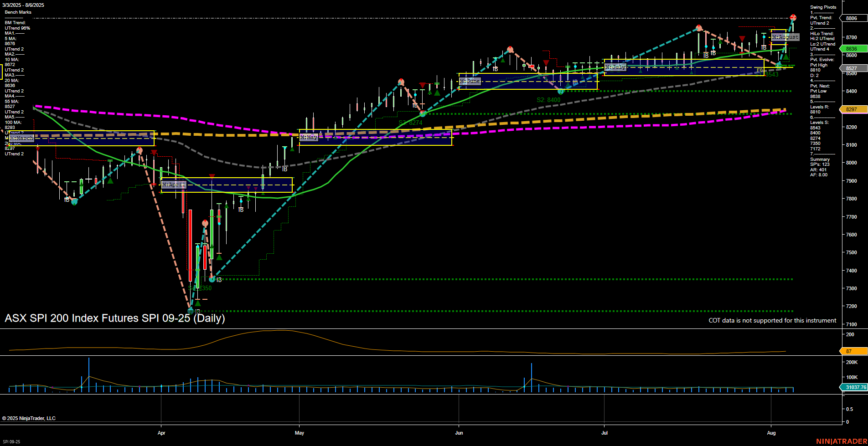Click the orange pivot ball at the August swing high

pyautogui.click(x=793, y=17)
